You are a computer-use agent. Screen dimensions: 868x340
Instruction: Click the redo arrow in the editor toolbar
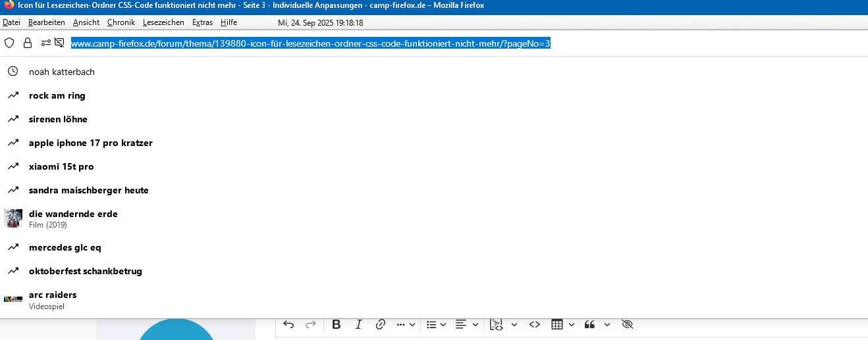[311, 324]
